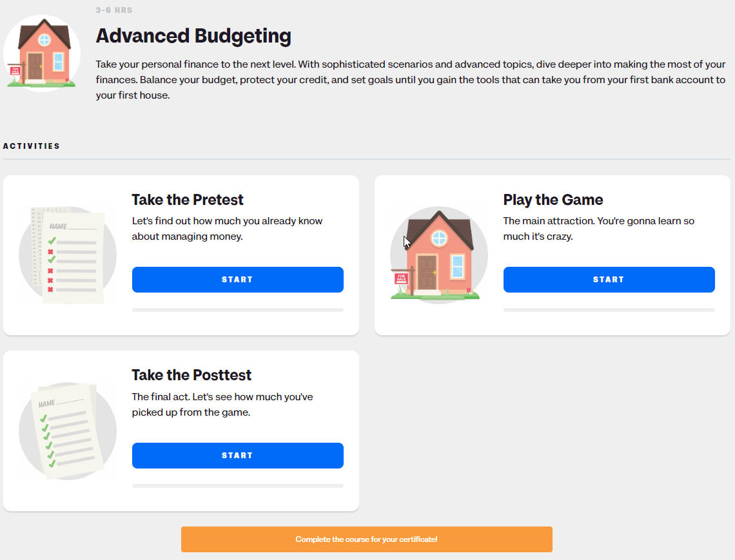Click the course description paragraph
This screenshot has width=735, height=560.
[x=411, y=80]
